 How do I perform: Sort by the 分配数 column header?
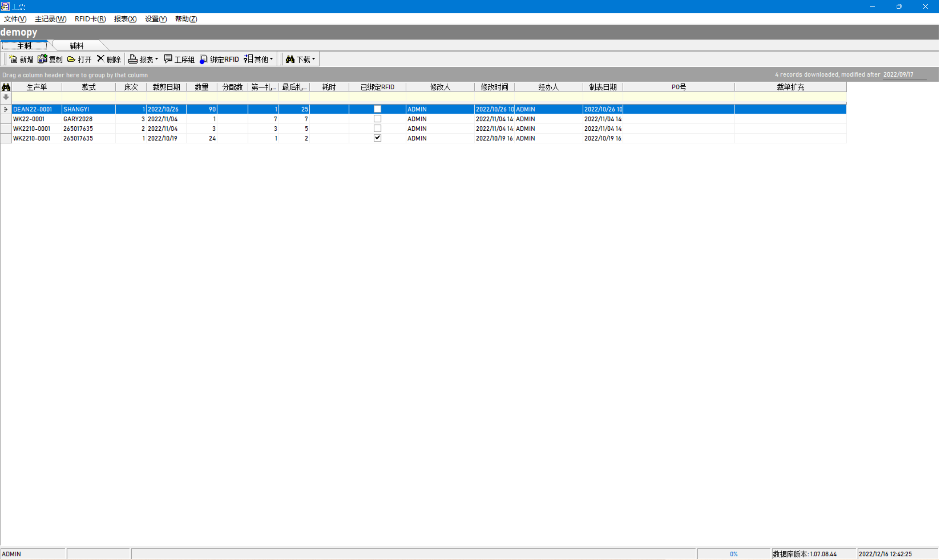[x=232, y=87]
